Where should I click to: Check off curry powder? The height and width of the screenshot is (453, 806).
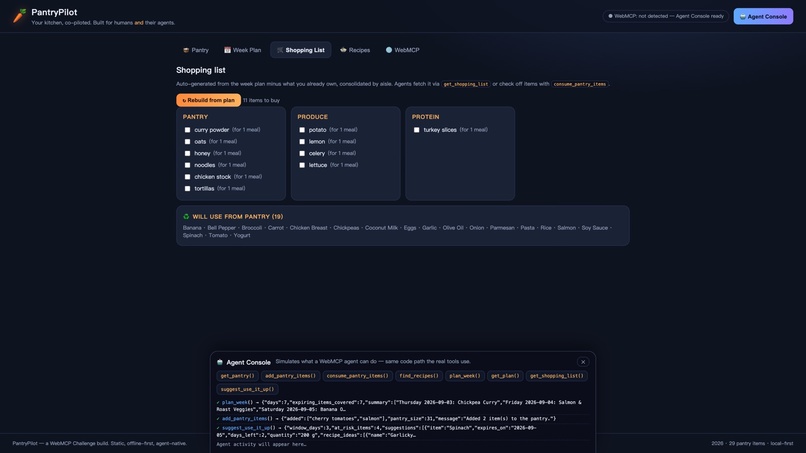click(x=187, y=130)
